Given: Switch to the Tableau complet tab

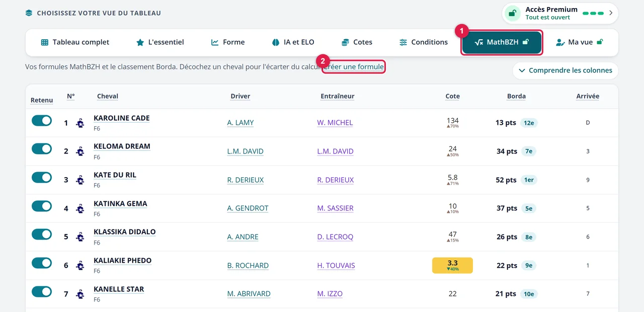Looking at the screenshot, I should tap(75, 42).
